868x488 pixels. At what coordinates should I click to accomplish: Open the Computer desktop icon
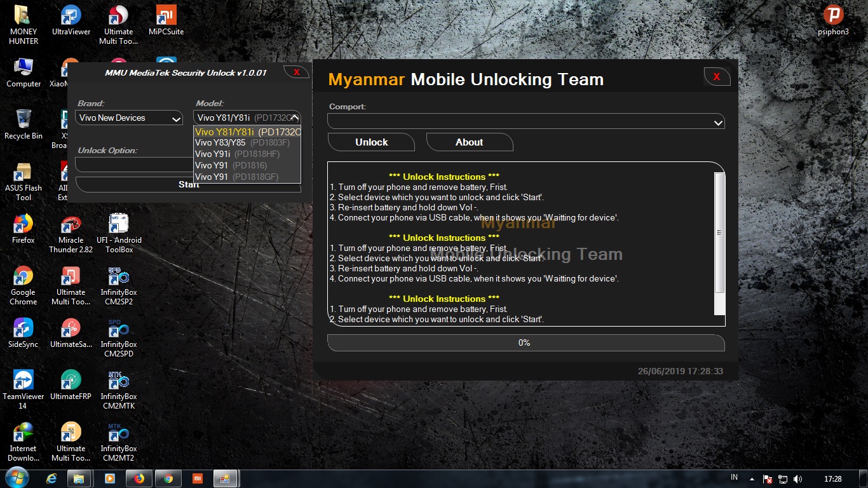click(x=24, y=73)
